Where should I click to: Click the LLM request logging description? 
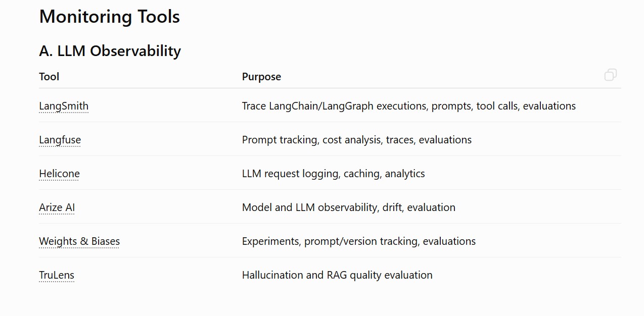(x=334, y=174)
